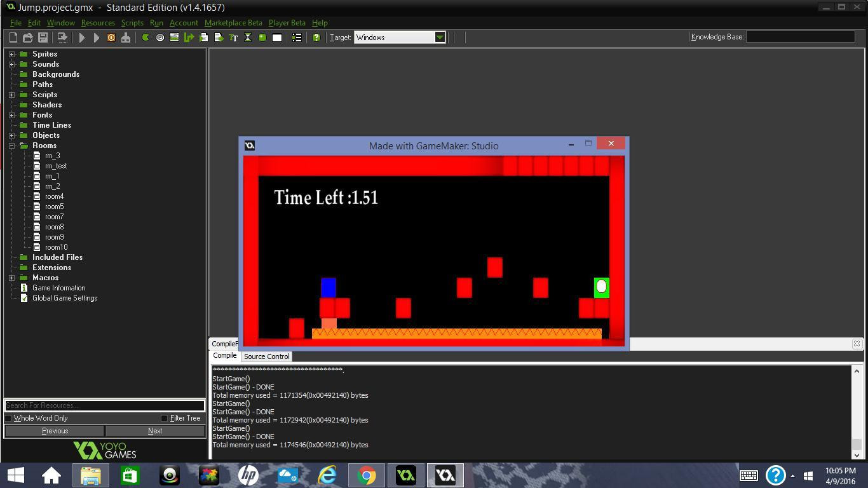Image resolution: width=868 pixels, height=488 pixels.
Task: Expand the Macros folder in resource tree
Action: 11,278
